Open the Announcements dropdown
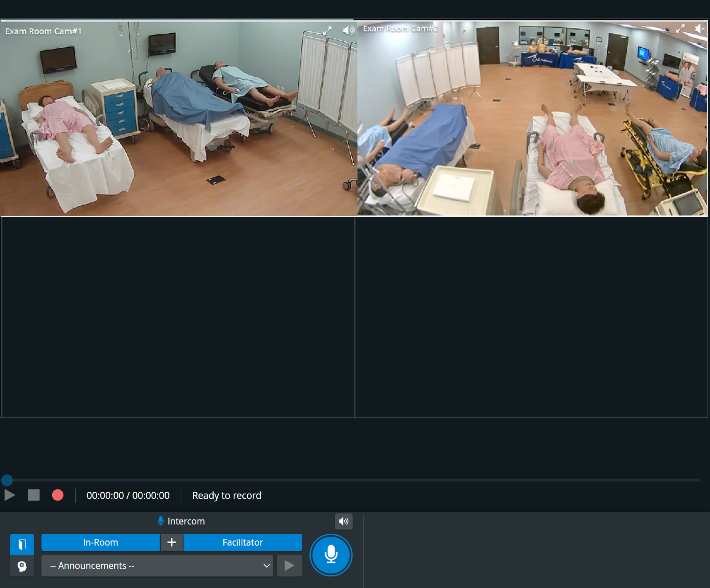710x588 pixels. coord(157,566)
